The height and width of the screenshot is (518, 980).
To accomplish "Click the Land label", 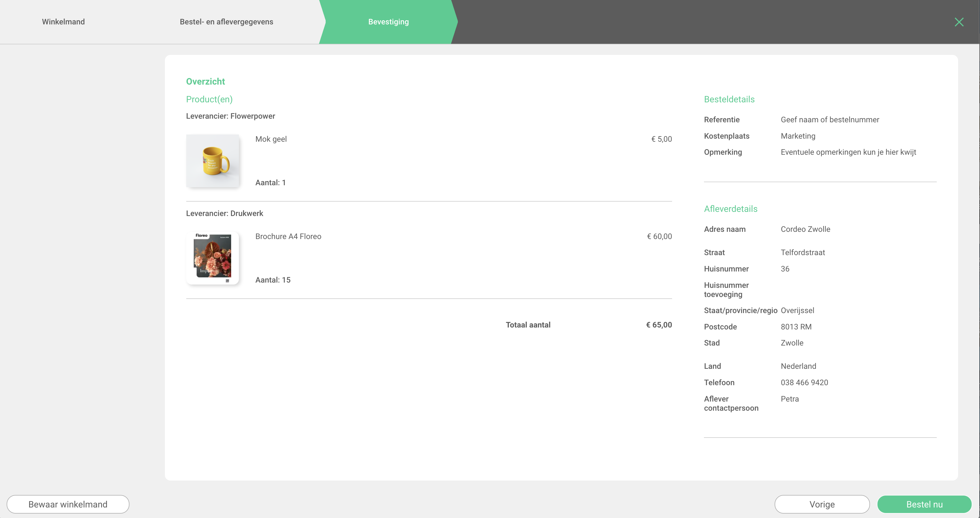I will [712, 366].
